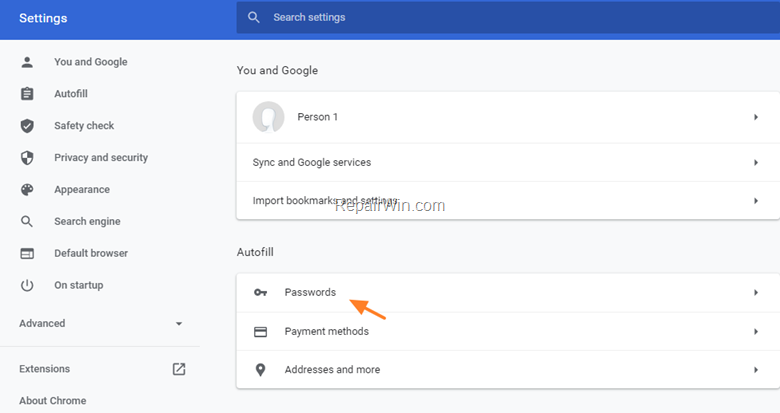Click the Passwords label
This screenshot has height=413, width=780.
pyautogui.click(x=310, y=292)
